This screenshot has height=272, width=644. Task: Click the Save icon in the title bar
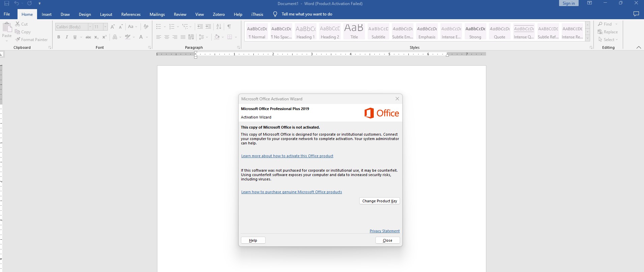[x=7, y=3]
